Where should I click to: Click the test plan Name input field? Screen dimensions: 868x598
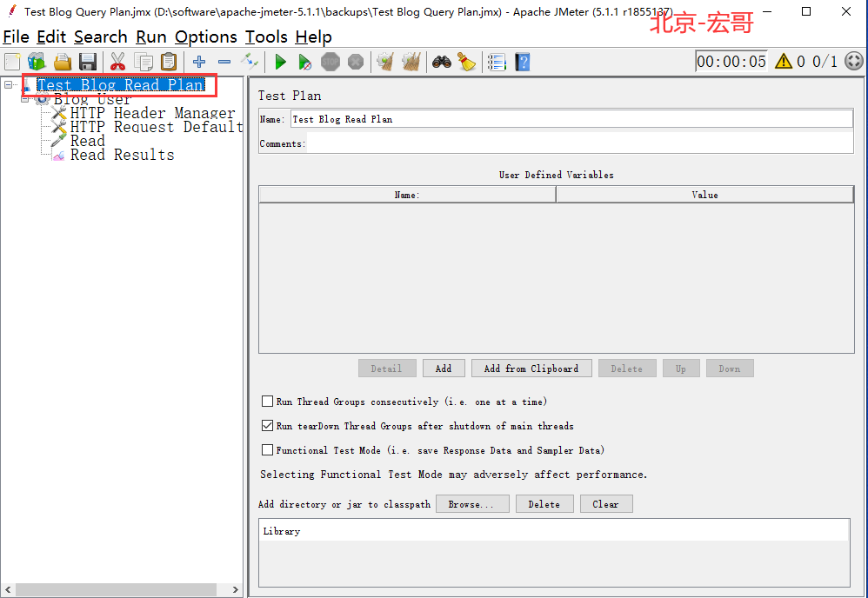click(571, 119)
